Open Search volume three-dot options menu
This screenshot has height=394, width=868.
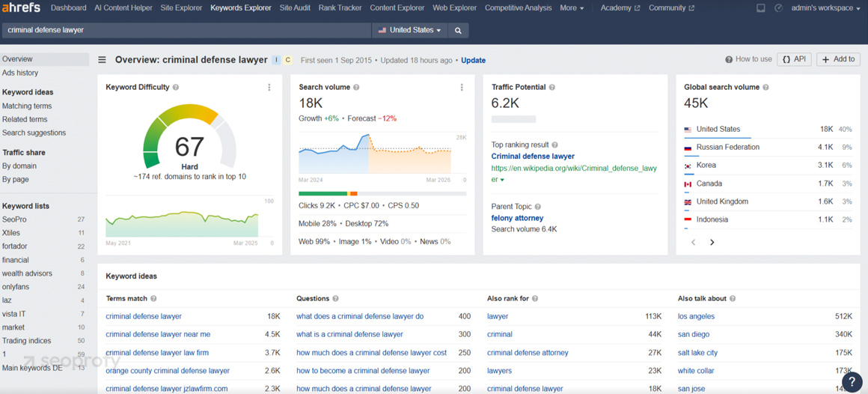462,88
